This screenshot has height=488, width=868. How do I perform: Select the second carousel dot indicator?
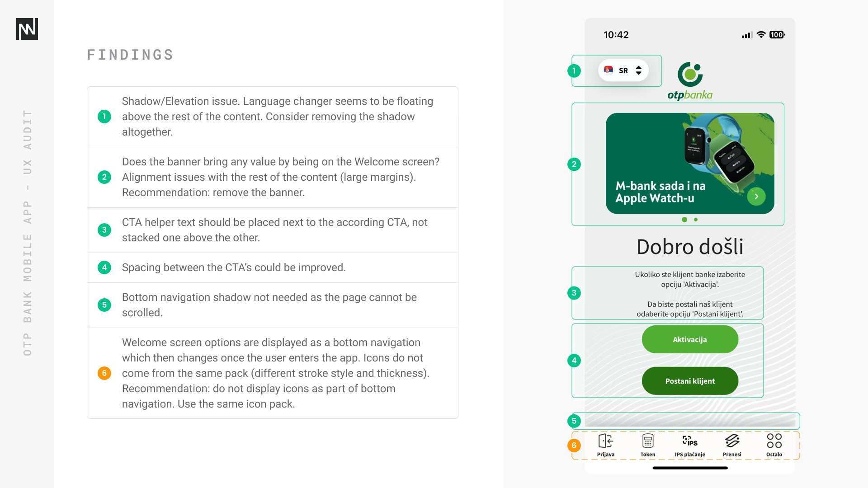point(696,220)
